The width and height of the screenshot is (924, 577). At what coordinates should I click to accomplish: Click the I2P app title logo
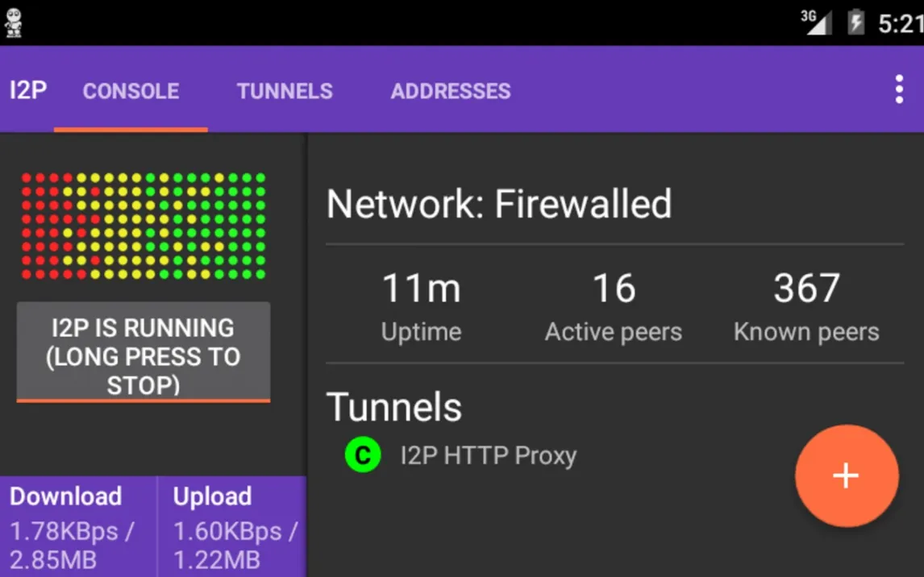[28, 90]
